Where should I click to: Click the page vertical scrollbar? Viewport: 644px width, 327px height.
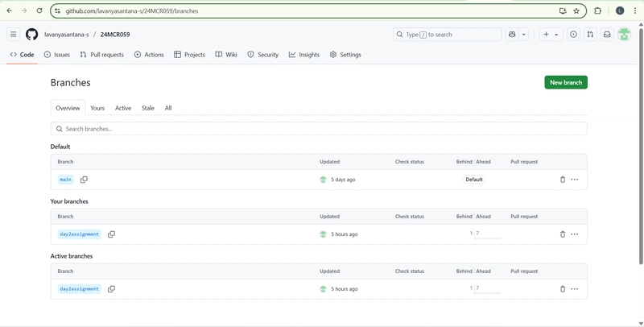click(x=641, y=143)
